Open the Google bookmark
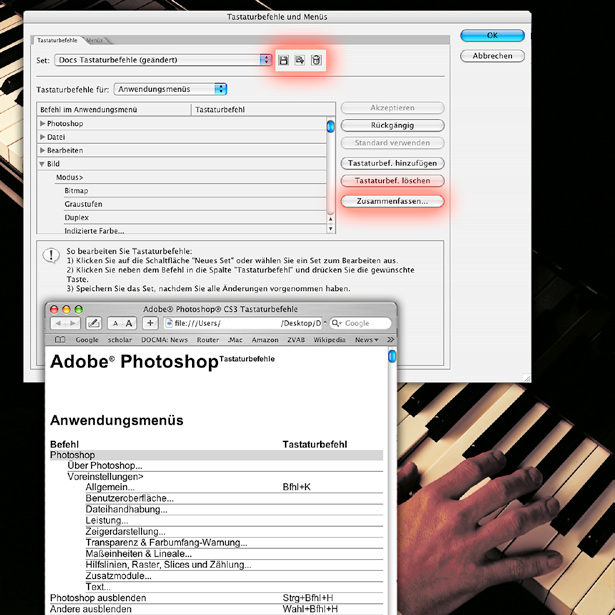Image resolution: width=615 pixels, height=615 pixels. [x=87, y=340]
